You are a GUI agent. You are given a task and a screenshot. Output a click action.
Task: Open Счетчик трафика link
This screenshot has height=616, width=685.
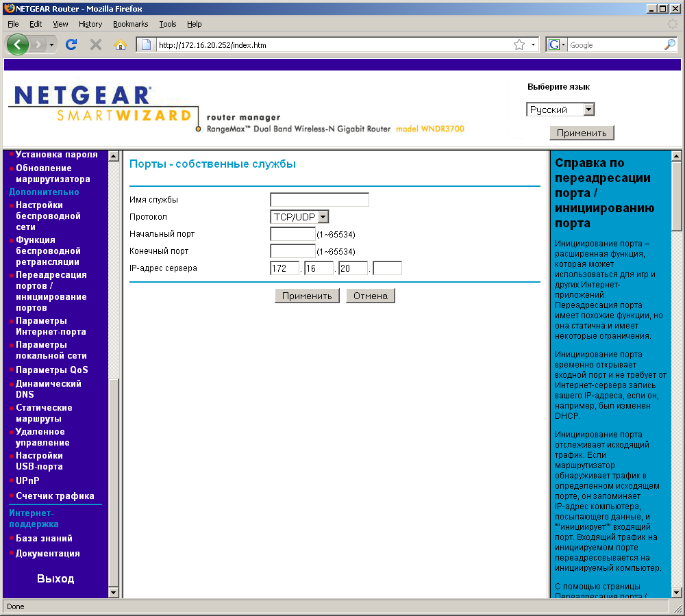(55, 496)
